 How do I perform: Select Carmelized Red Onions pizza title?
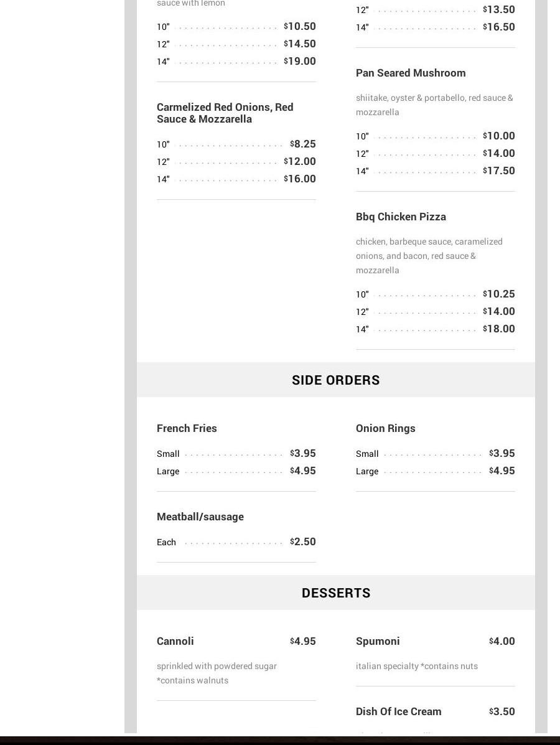coord(225,113)
